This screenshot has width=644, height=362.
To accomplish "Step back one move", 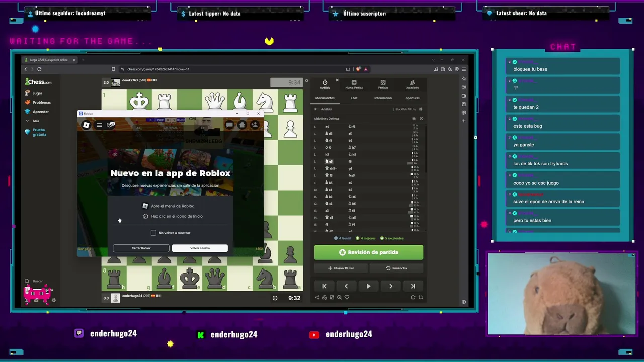I will (x=346, y=286).
